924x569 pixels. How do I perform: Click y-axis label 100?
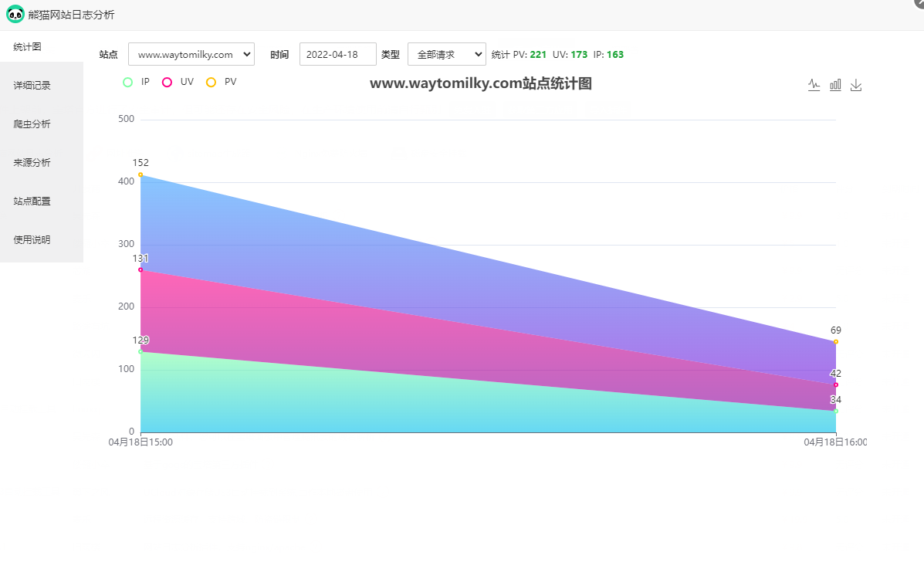point(126,368)
